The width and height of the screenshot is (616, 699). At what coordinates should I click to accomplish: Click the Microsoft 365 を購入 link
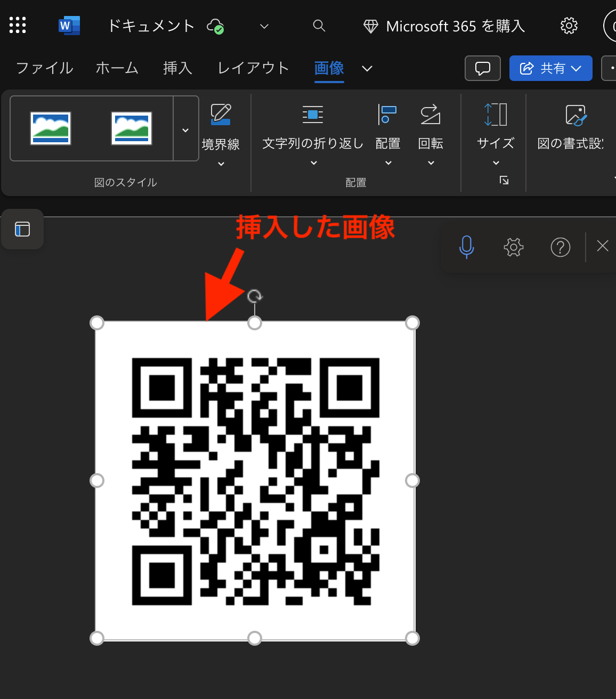444,26
